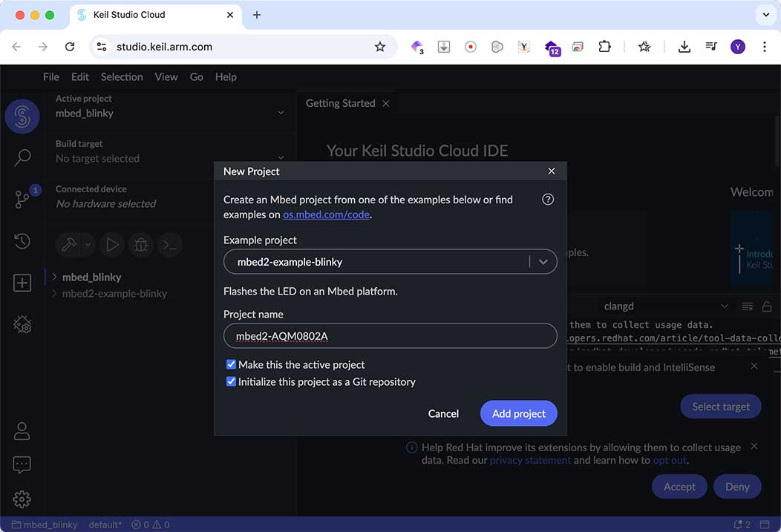Open the File menu

point(50,76)
